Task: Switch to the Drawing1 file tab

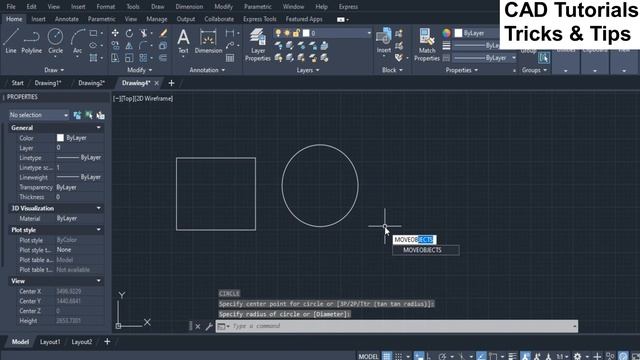Action: (x=48, y=83)
